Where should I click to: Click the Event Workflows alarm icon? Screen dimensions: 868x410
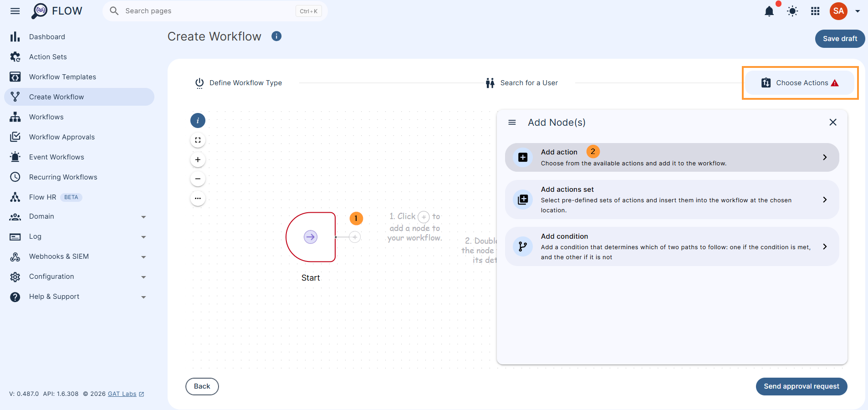pyautogui.click(x=15, y=157)
